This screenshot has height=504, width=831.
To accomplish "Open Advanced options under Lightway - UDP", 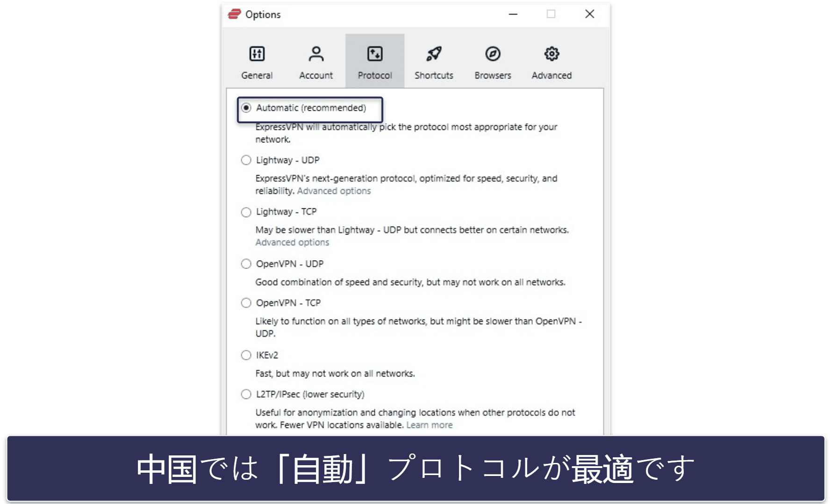I will [x=334, y=191].
